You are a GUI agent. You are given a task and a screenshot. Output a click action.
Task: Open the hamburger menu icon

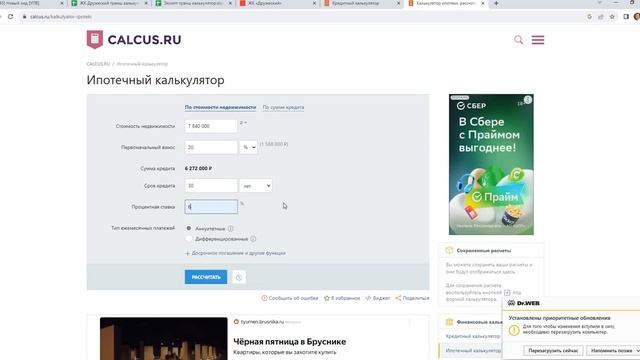(x=538, y=40)
